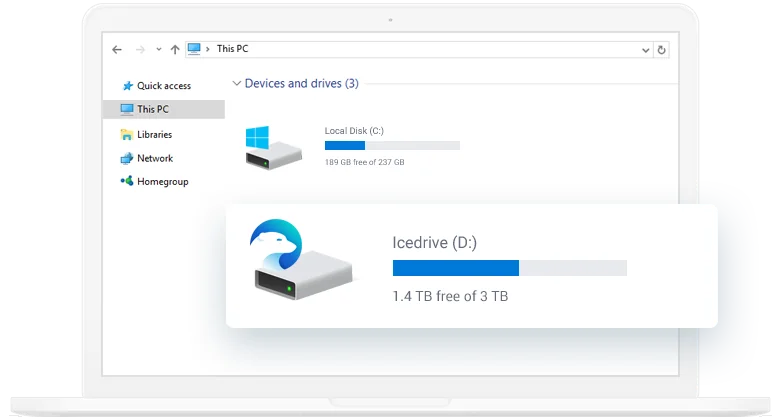Click the Icedrive (D:) storage usage bar
This screenshot has height=417, width=772.
click(510, 268)
